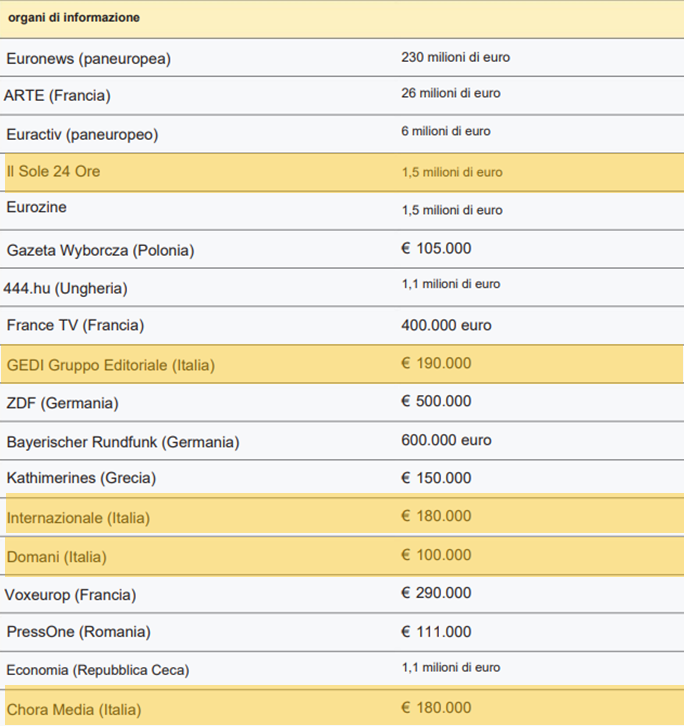Click the value '230 milioni di euro'
684x726 pixels.
point(456,57)
